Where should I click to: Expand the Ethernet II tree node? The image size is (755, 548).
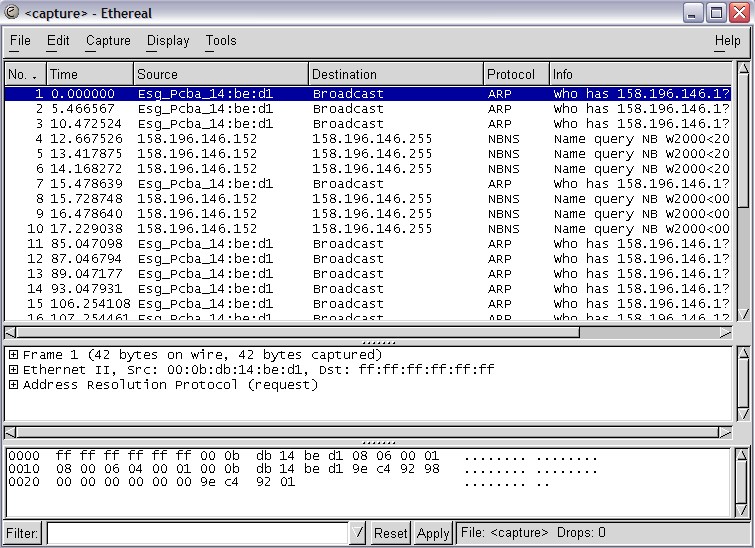click(13, 370)
